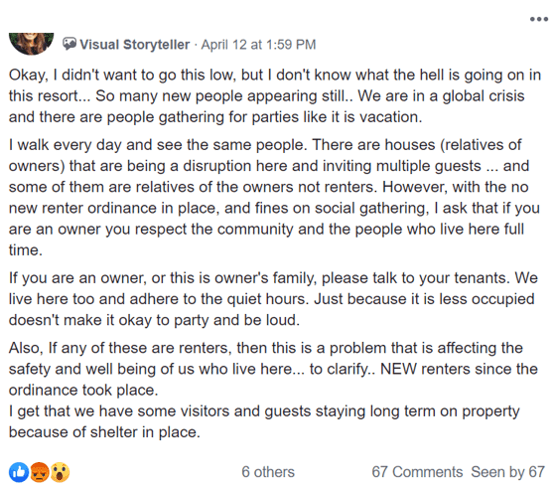Image resolution: width=554 pixels, height=488 pixels.
Task: Click the blue Like reaction icon
Action: [x=19, y=472]
